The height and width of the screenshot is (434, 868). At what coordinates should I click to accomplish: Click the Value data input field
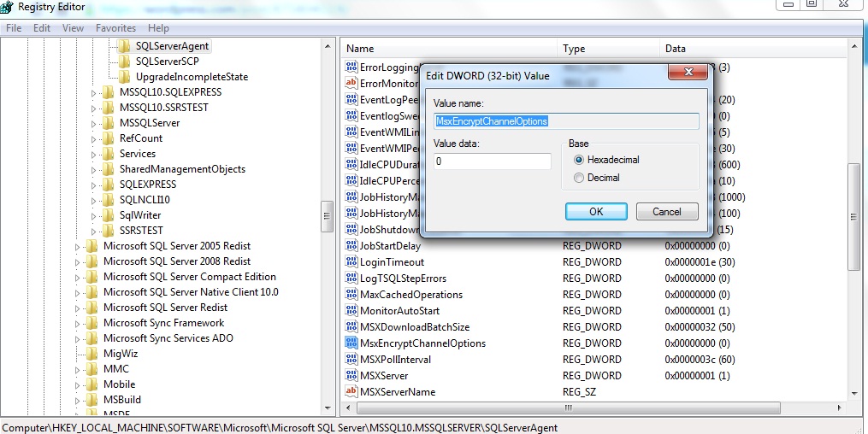pyautogui.click(x=492, y=161)
